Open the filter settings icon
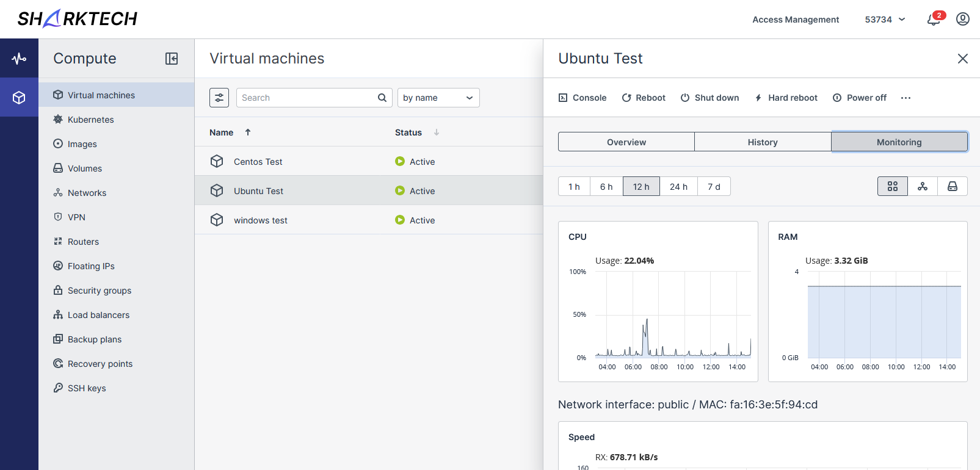The image size is (980, 470). click(219, 98)
